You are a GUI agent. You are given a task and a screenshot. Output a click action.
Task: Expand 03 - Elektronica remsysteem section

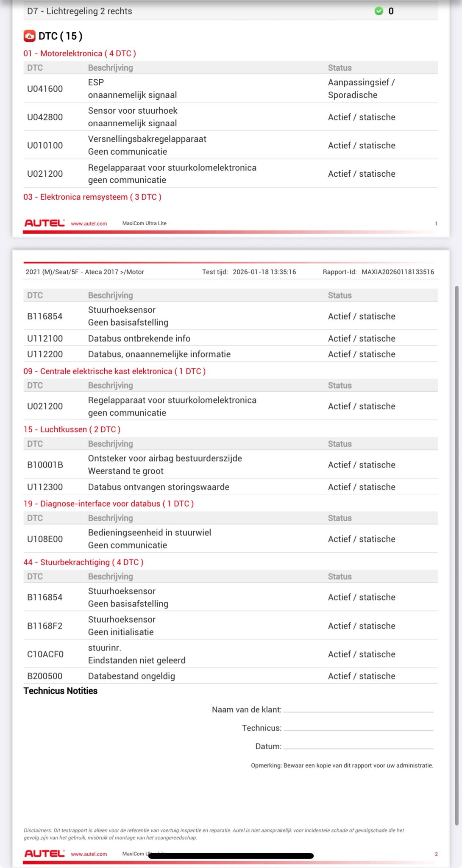pyautogui.click(x=92, y=197)
